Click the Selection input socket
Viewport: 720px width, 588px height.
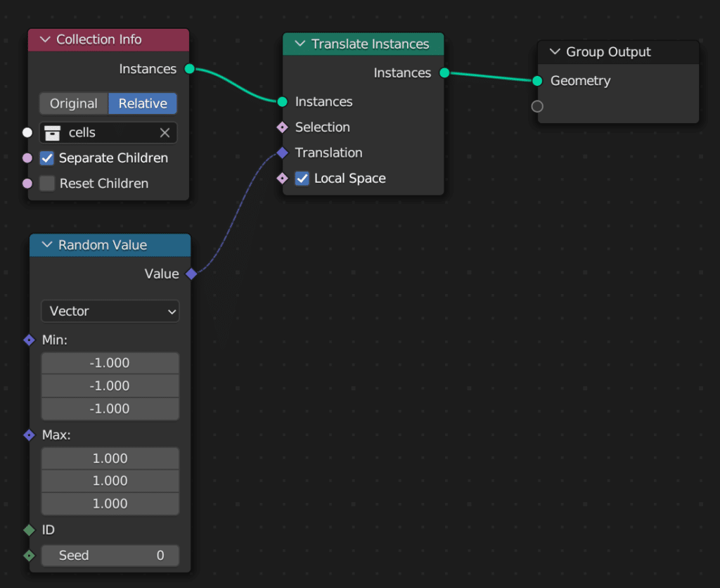[282, 127]
